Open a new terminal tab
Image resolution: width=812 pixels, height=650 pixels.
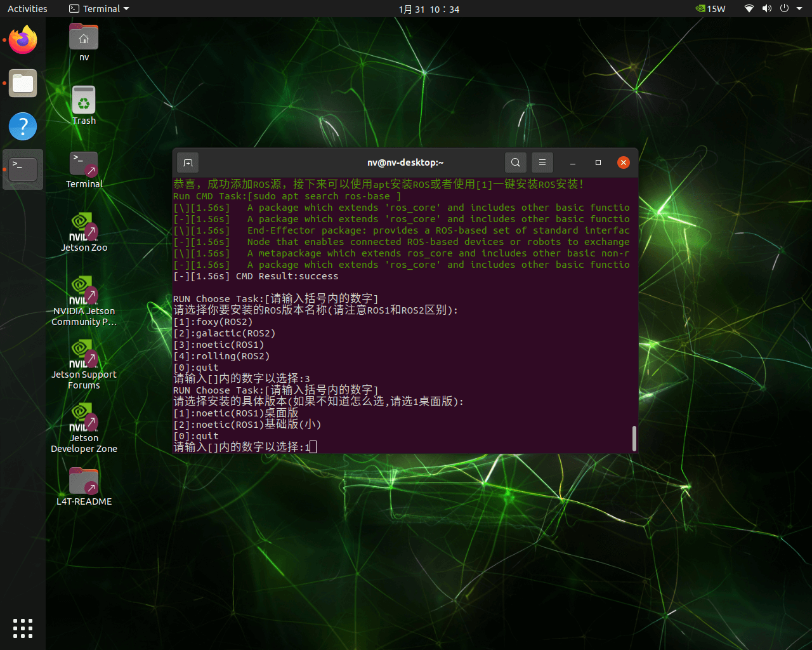(188, 162)
